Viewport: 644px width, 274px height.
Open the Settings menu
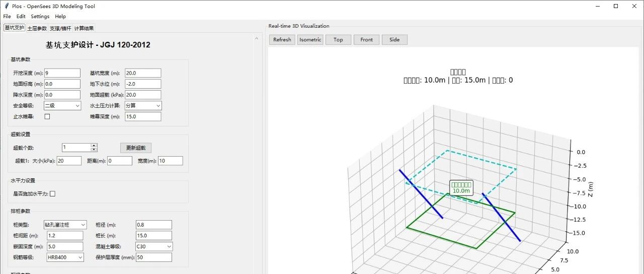click(40, 17)
